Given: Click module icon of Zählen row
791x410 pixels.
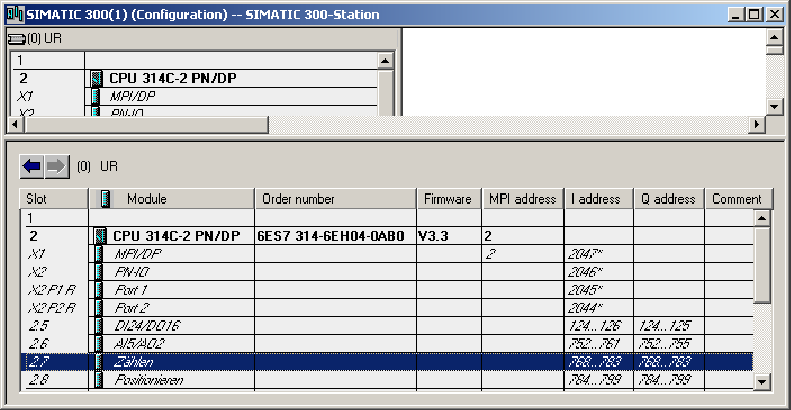Looking at the screenshot, I should pyautogui.click(x=99, y=362).
